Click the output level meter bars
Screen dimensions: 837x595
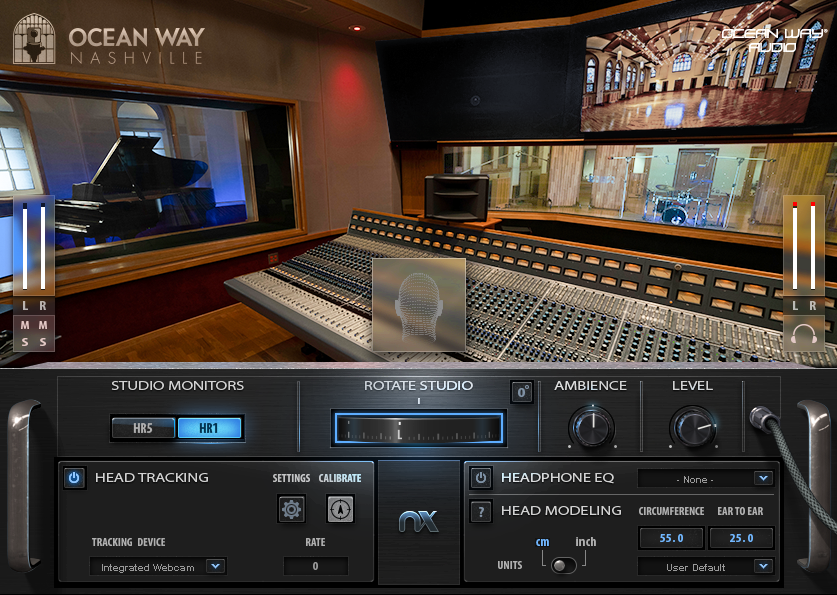pyautogui.click(x=803, y=245)
